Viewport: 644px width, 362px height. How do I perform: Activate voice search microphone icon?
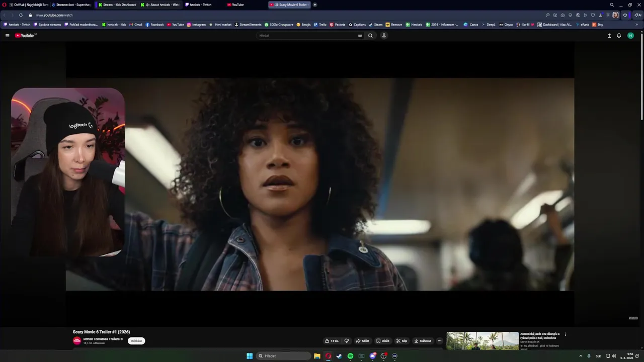click(x=384, y=36)
